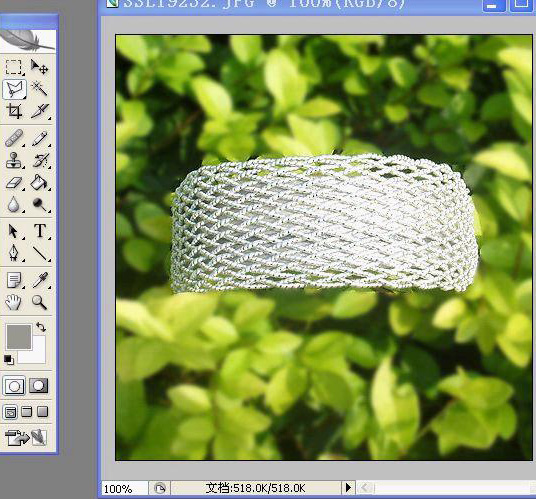The width and height of the screenshot is (536, 499).
Task: Switch to Quick Mask mode
Action: (39, 386)
